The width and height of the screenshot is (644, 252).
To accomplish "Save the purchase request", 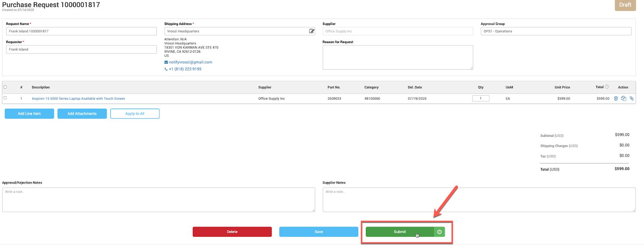I will (319, 231).
